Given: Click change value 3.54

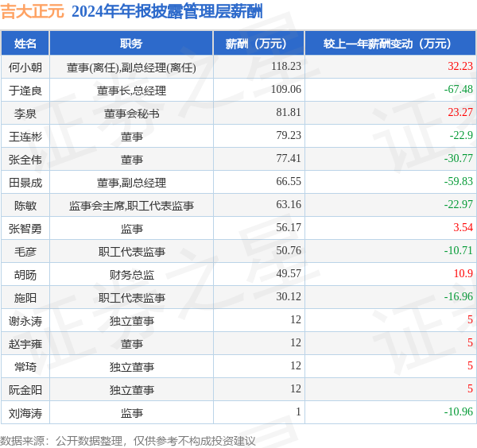Looking at the screenshot, I should 463,227.
